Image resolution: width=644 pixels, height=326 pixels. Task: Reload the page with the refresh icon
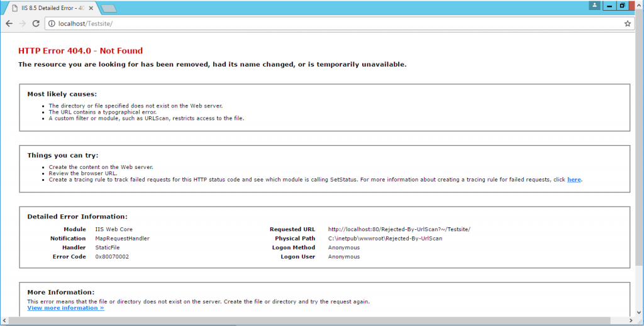pos(36,23)
